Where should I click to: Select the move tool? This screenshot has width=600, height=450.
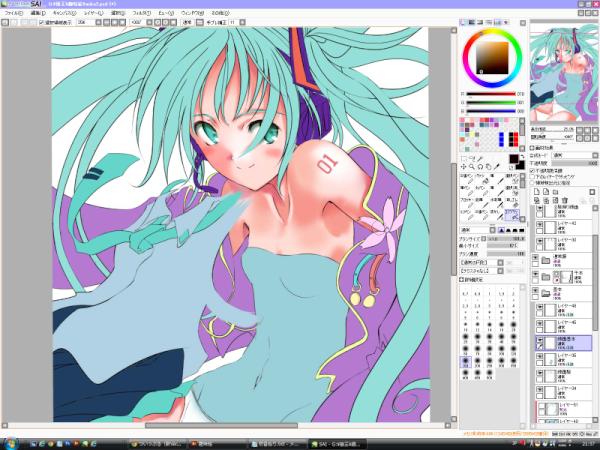pyautogui.click(x=463, y=167)
